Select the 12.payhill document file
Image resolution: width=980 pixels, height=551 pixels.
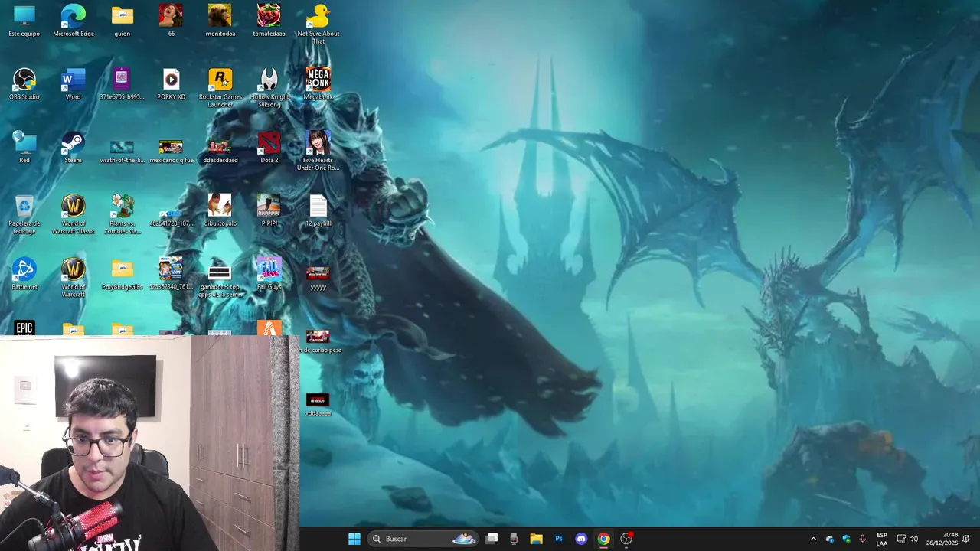(x=318, y=210)
